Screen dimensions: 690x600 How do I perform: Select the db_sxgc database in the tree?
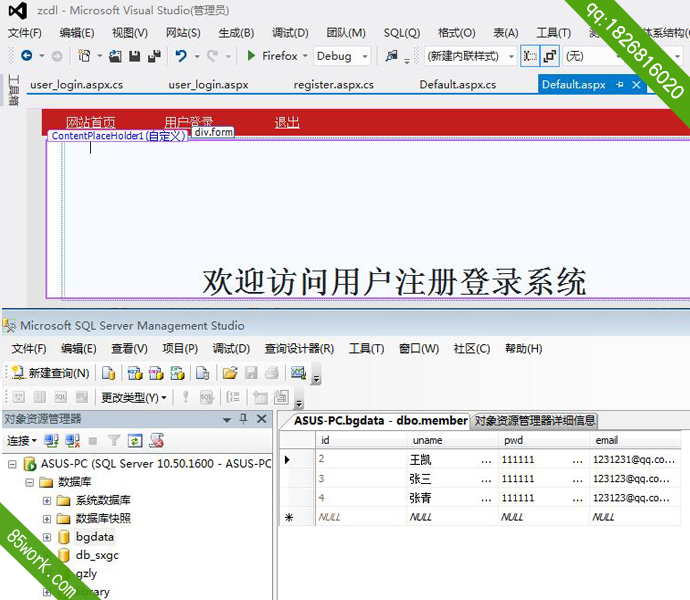tap(97, 556)
